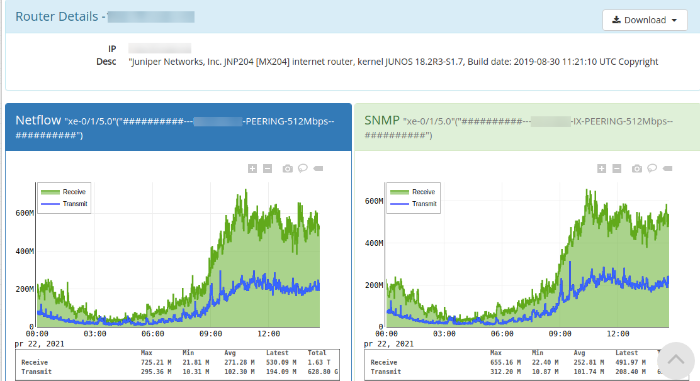
Task: Click the Juniper Networks description text
Action: pos(393,62)
